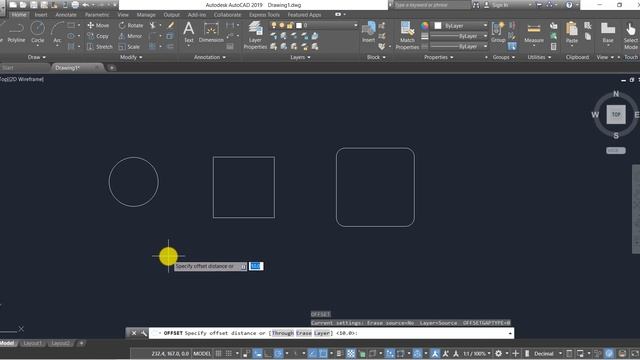Expand the Properties panel

[438, 57]
